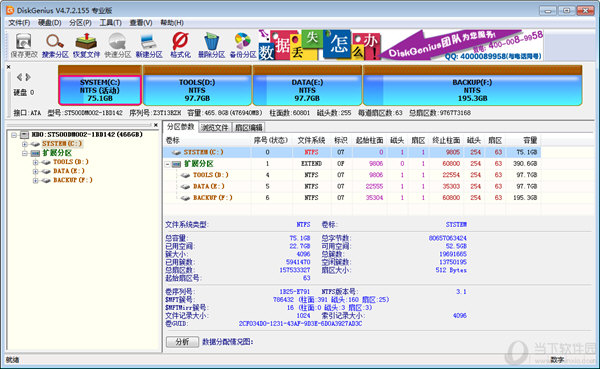Click the TOOLS (D:) drive icon in tree
Image resolution: width=600 pixels, height=369 pixels.
coord(46,162)
